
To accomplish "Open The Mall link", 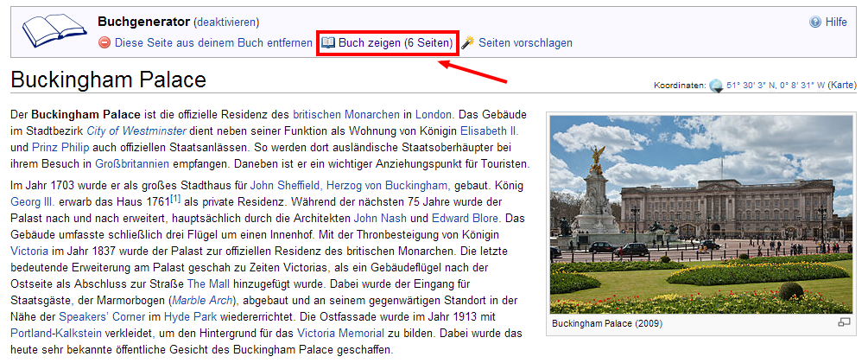I will pos(208,283).
